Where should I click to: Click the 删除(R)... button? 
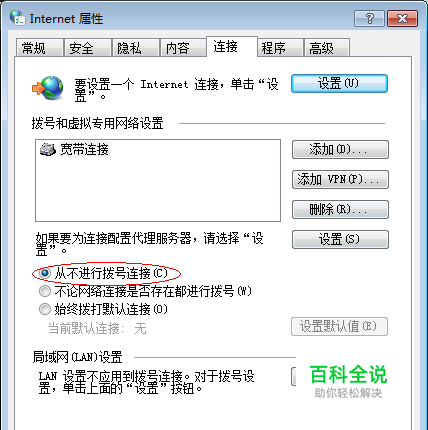(x=340, y=209)
